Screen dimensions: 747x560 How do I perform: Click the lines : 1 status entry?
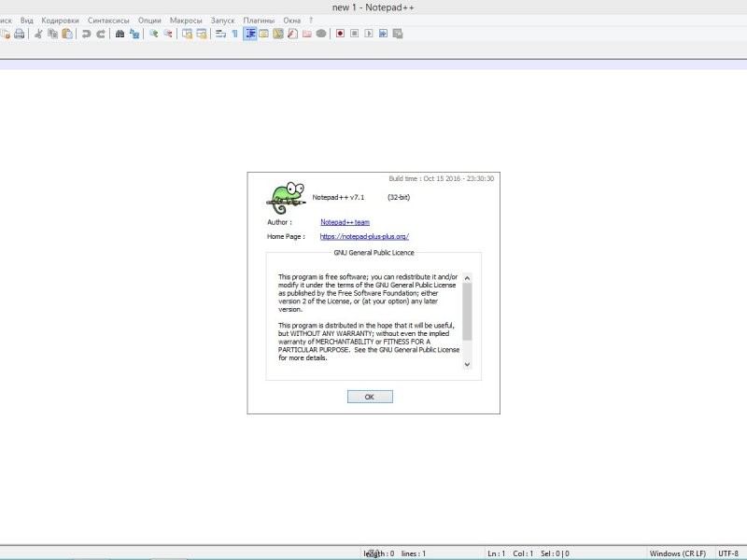414,553
